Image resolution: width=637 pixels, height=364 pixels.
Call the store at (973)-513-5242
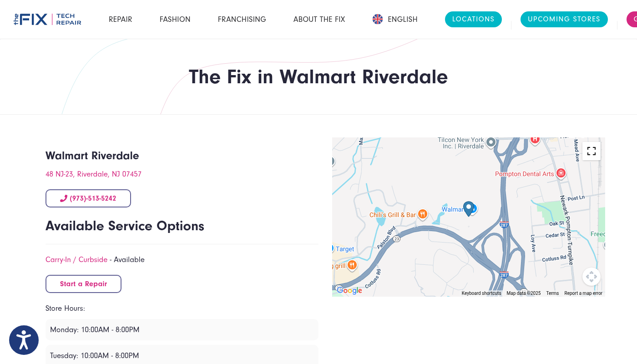[88, 198]
